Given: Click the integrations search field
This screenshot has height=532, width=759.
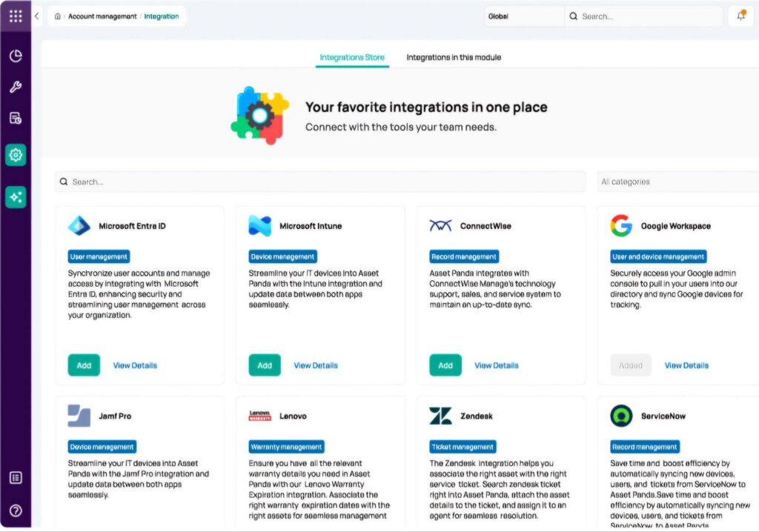Looking at the screenshot, I should (322, 182).
